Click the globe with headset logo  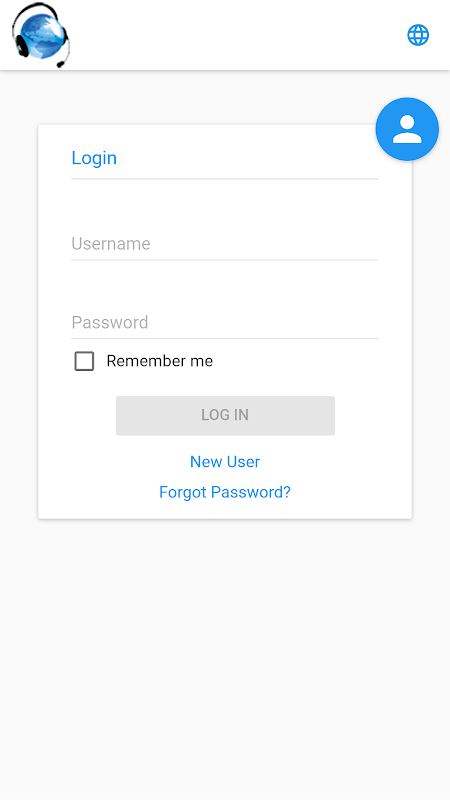pos(40,35)
